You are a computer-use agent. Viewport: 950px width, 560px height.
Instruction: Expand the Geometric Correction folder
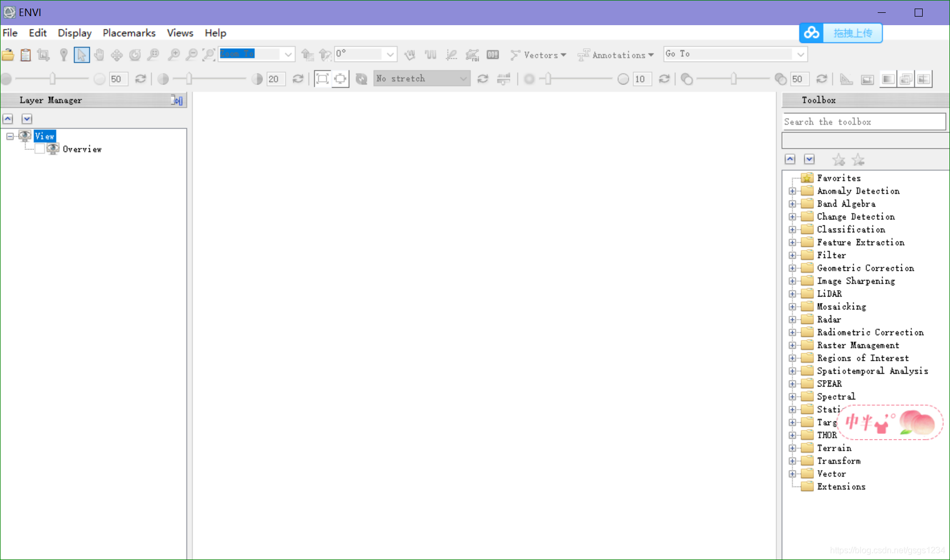793,268
